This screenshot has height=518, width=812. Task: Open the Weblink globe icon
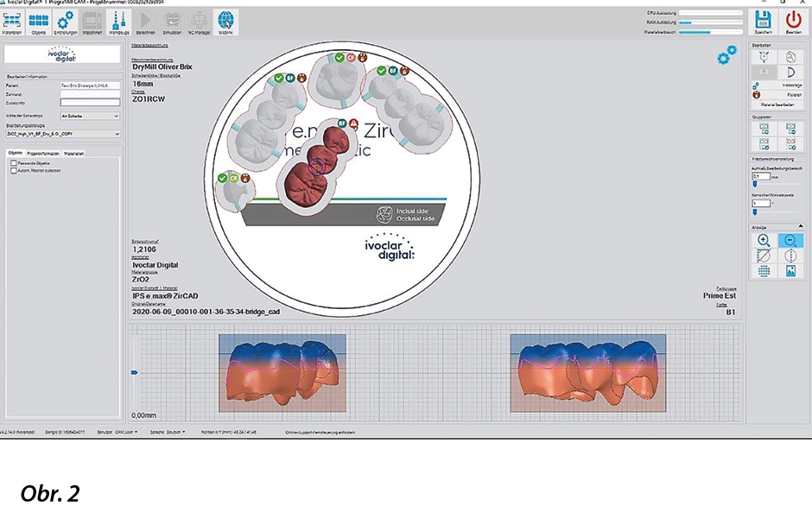(225, 23)
